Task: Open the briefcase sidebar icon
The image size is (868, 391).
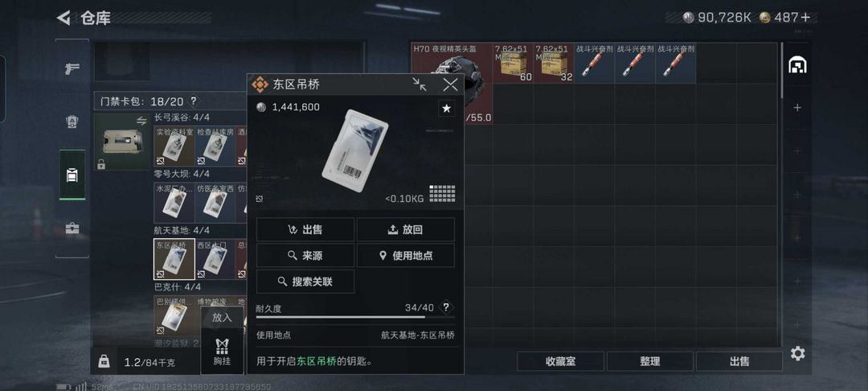Action: [72, 228]
